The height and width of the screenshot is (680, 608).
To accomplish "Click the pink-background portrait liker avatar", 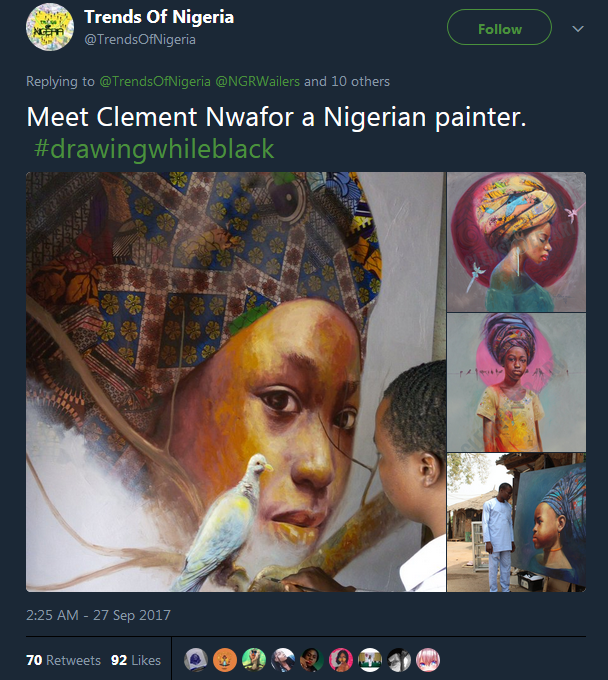I will click(x=341, y=660).
